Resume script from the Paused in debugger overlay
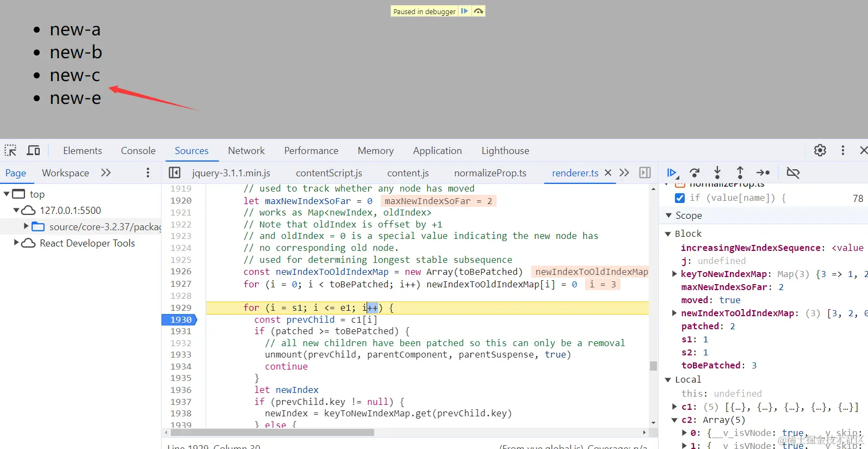This screenshot has height=449, width=868. click(x=464, y=11)
